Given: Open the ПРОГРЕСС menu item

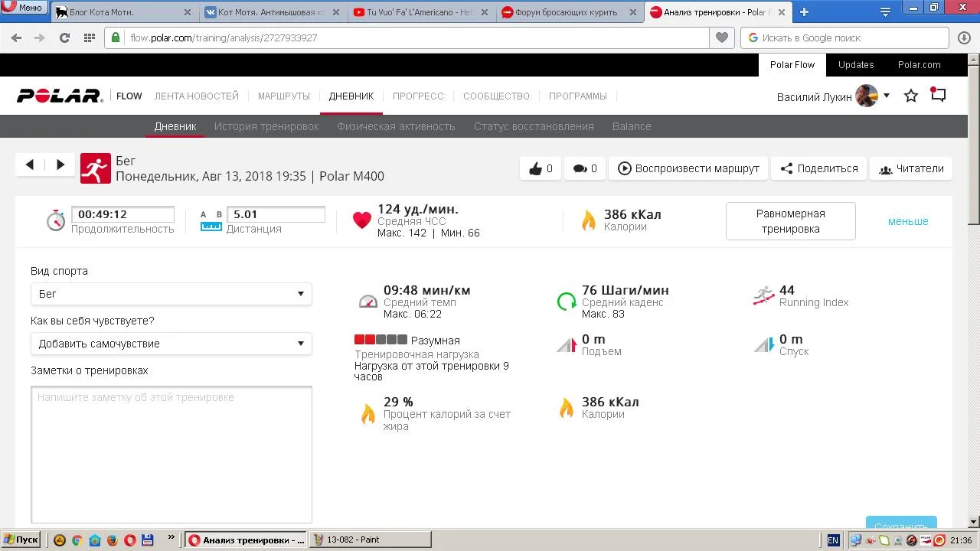Looking at the screenshot, I should point(418,96).
